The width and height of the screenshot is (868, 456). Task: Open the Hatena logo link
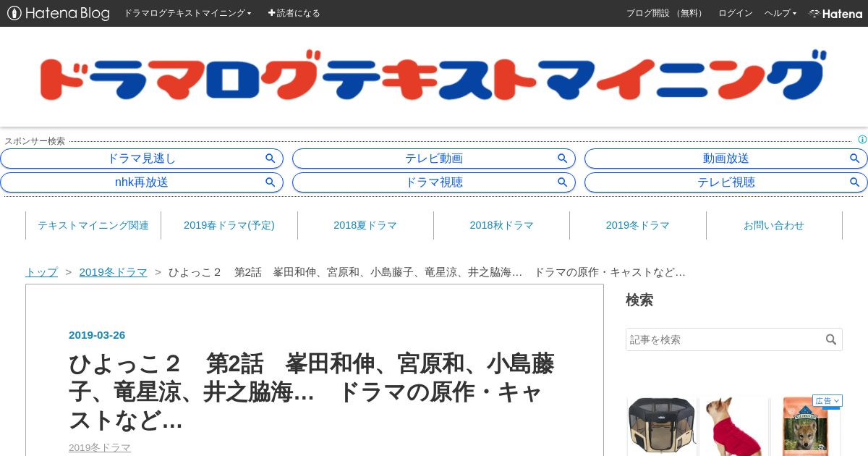point(835,13)
